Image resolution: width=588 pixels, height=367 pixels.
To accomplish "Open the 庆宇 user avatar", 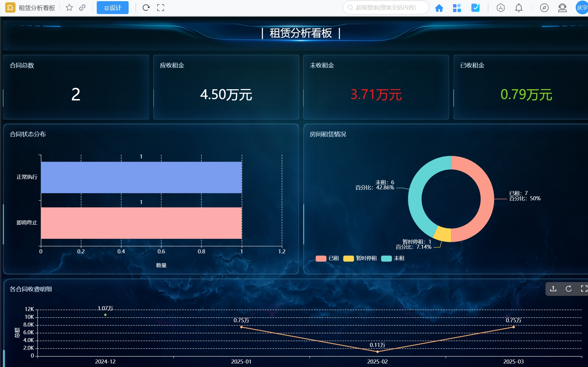I will [582, 8].
